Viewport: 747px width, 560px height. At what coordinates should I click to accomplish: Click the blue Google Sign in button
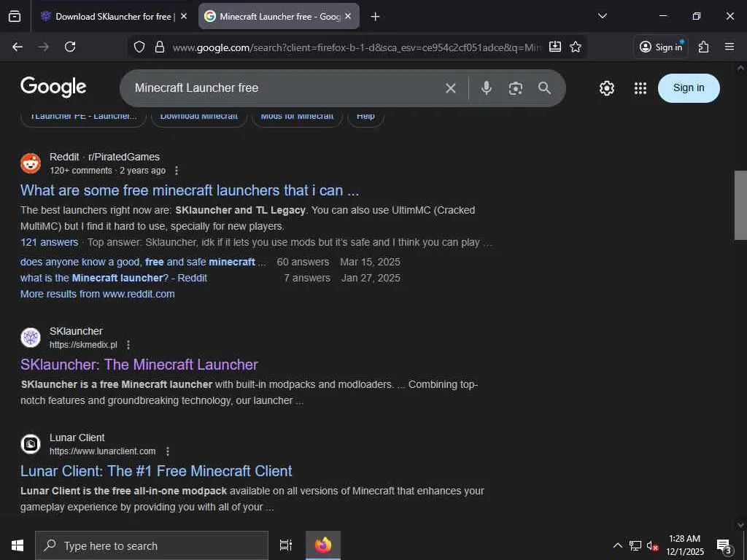coord(689,88)
